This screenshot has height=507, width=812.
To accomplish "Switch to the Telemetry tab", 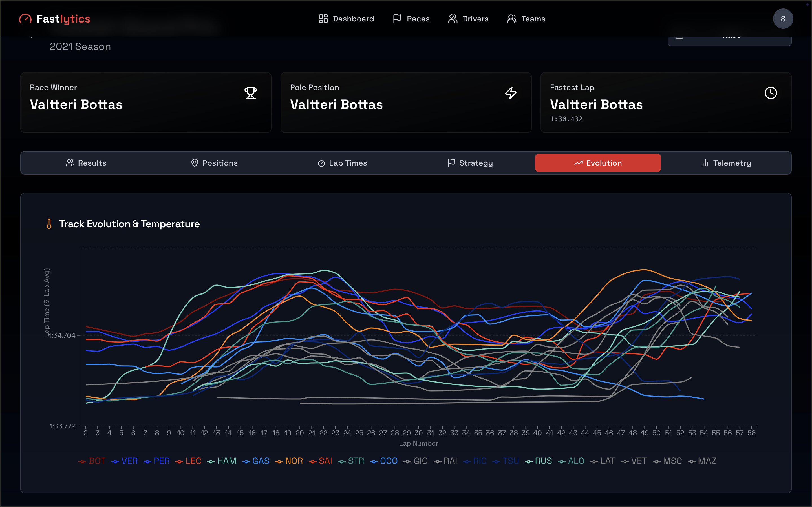I will pos(726,163).
